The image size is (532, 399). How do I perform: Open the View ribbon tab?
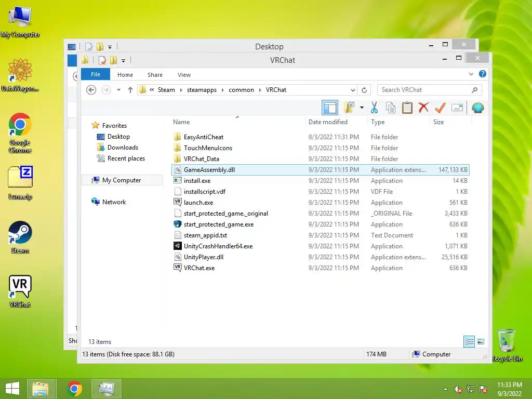(x=184, y=75)
